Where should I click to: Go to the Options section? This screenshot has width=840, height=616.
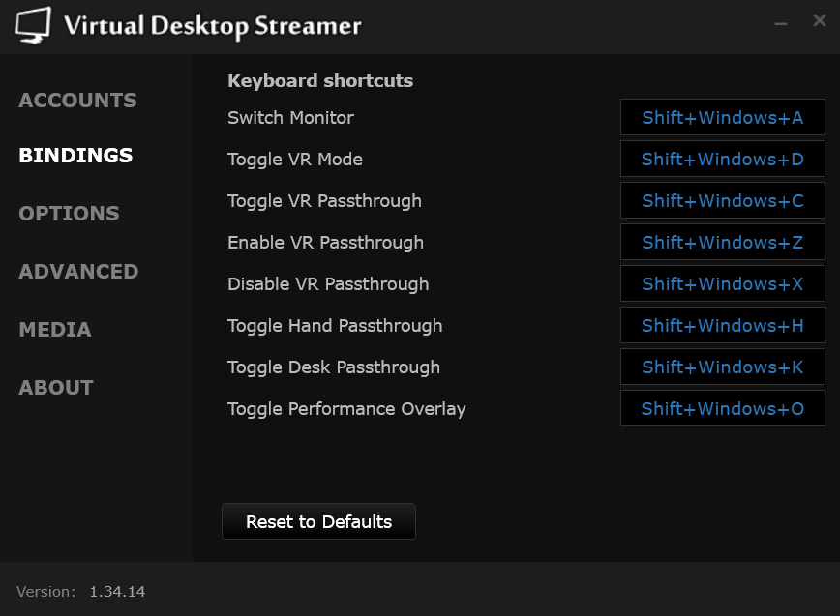tap(69, 214)
